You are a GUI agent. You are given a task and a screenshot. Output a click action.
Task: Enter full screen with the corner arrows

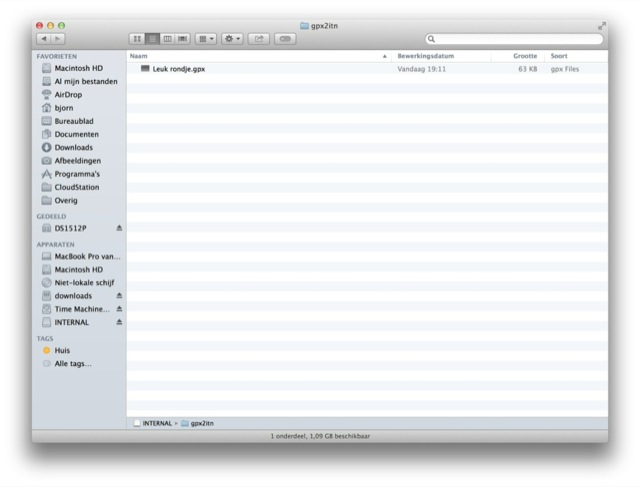601,26
